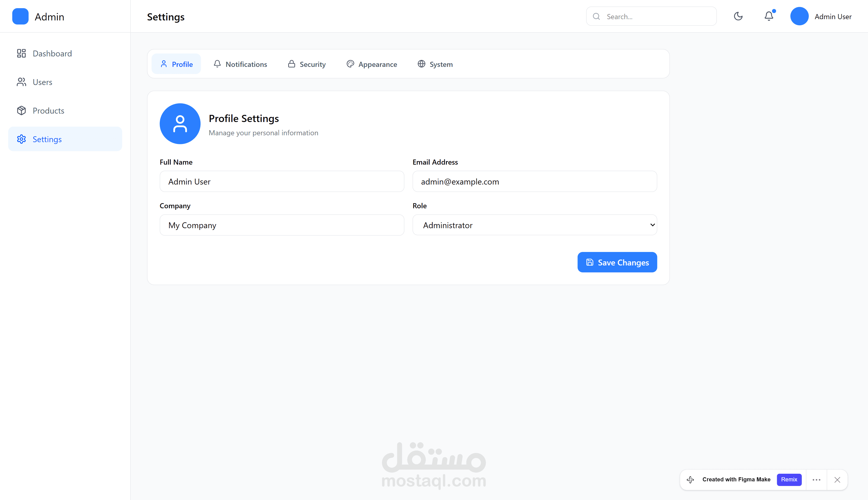Click the Remix button
The width and height of the screenshot is (868, 500).
point(789,479)
